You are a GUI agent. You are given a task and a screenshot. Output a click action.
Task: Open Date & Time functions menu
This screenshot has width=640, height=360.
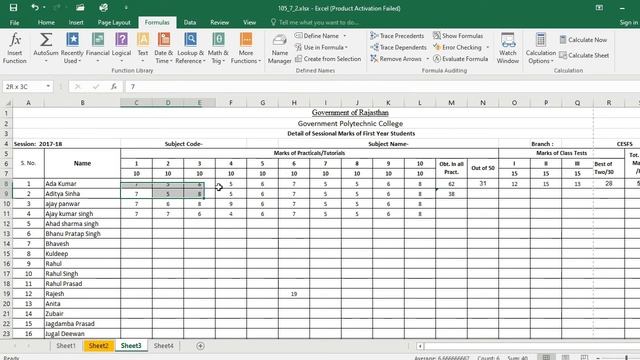pyautogui.click(x=164, y=48)
